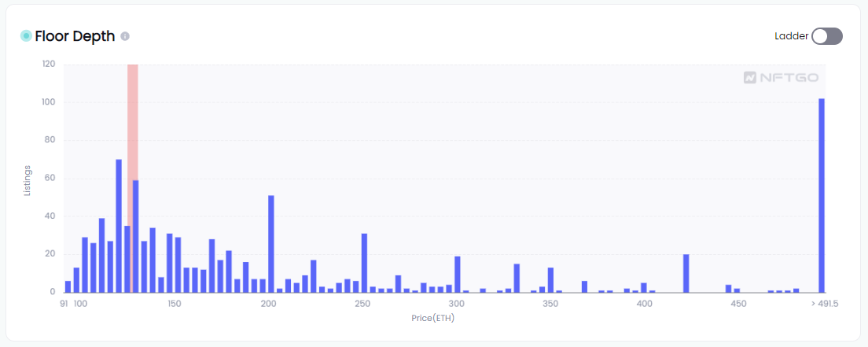Click the 70-listing bar near 120 ETH
Image resolution: width=868 pixels, height=347 pixels.
[x=119, y=226]
